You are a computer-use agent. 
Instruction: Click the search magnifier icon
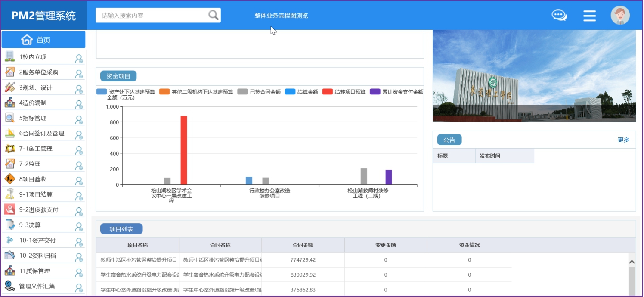214,16
